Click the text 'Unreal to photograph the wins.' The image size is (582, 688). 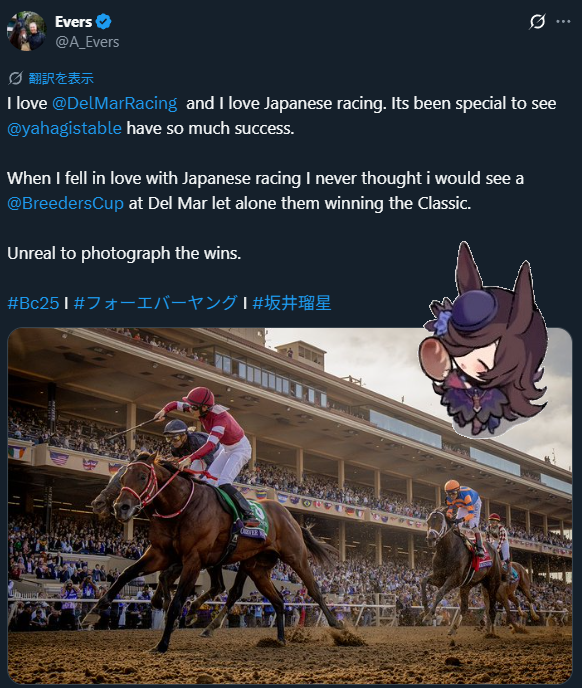click(124, 254)
